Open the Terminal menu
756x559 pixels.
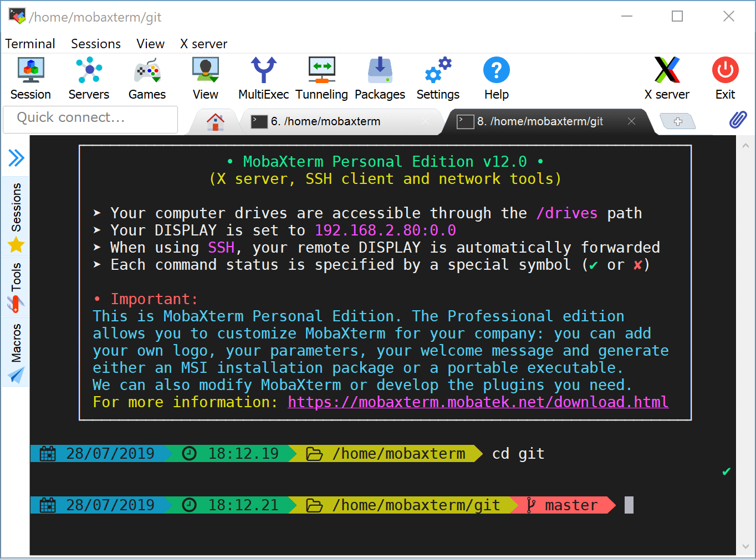(x=30, y=44)
